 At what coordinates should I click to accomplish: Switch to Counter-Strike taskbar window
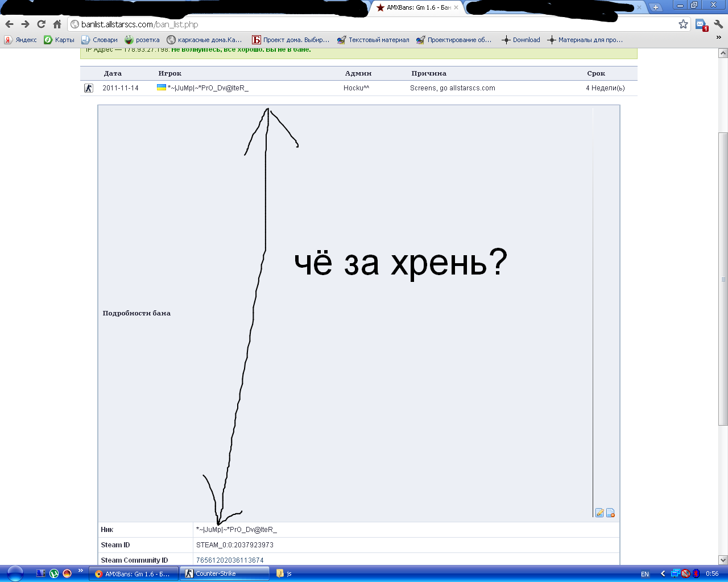[x=225, y=573]
